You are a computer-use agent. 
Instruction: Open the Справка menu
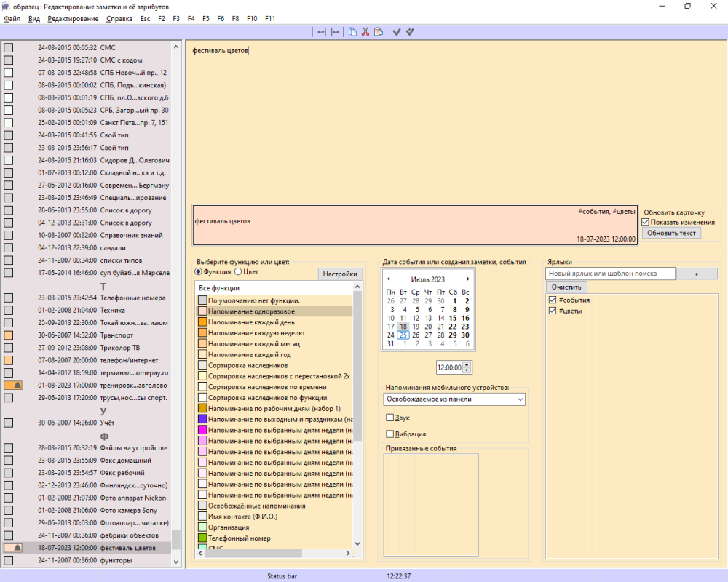119,17
